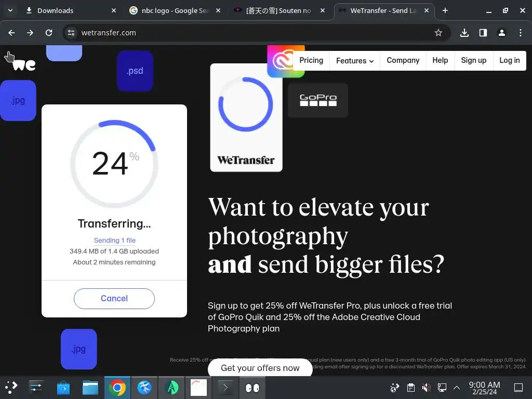This screenshot has width=532, height=399.
Task: Click the WeTransfer loading card image
Action: (x=246, y=117)
